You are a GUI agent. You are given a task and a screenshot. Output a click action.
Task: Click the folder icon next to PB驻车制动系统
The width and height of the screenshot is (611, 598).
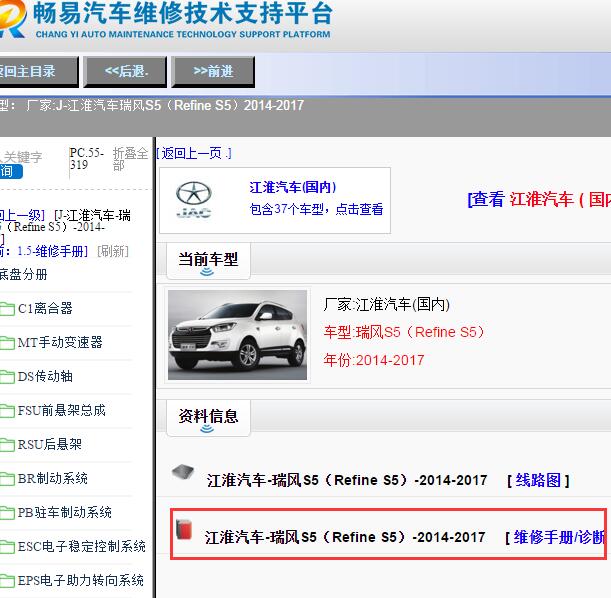(7, 513)
